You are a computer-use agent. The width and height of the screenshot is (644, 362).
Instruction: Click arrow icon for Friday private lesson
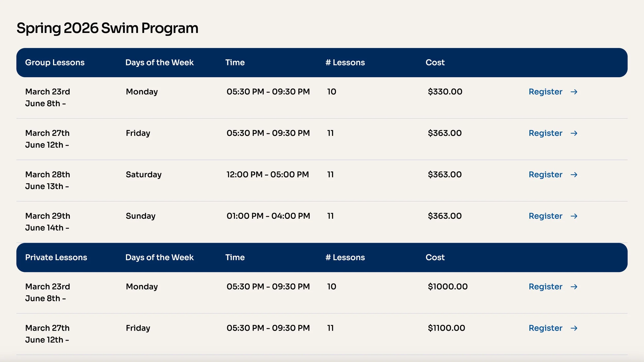pyautogui.click(x=574, y=328)
